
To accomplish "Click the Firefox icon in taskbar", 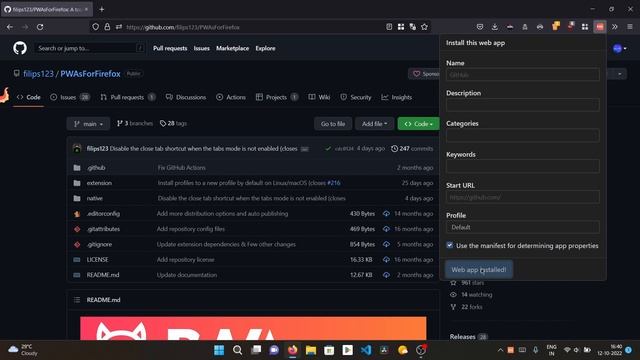I will point(293,350).
